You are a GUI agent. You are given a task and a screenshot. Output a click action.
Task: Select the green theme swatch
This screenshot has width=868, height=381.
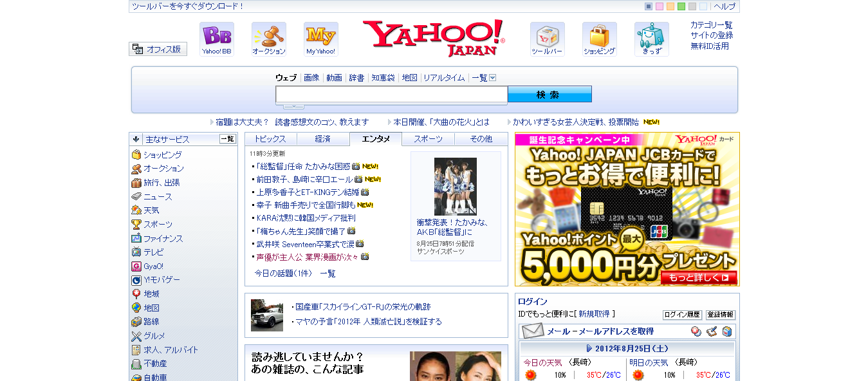point(681,6)
